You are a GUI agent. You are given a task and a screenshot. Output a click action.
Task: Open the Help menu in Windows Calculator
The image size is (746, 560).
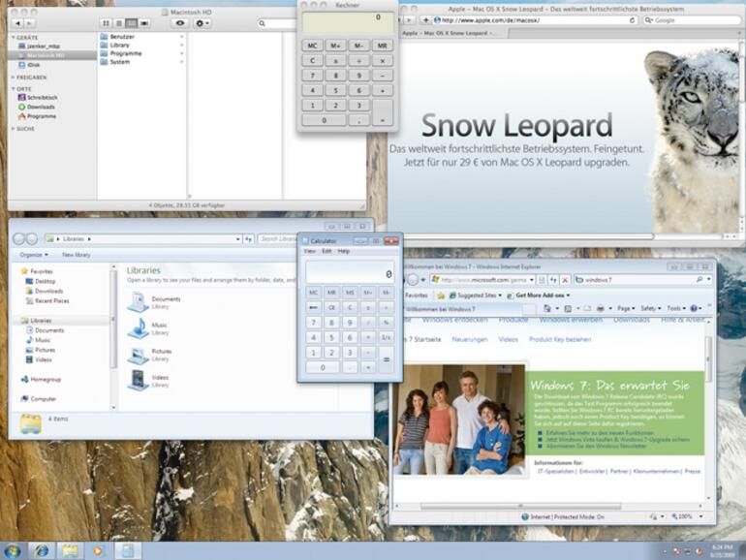pyautogui.click(x=344, y=251)
